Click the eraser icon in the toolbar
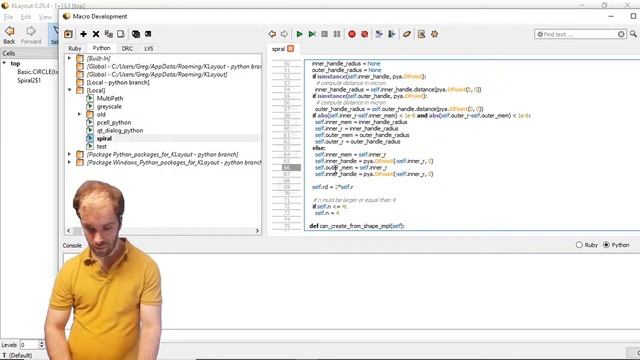This screenshot has height=360, width=640. pos(407,34)
